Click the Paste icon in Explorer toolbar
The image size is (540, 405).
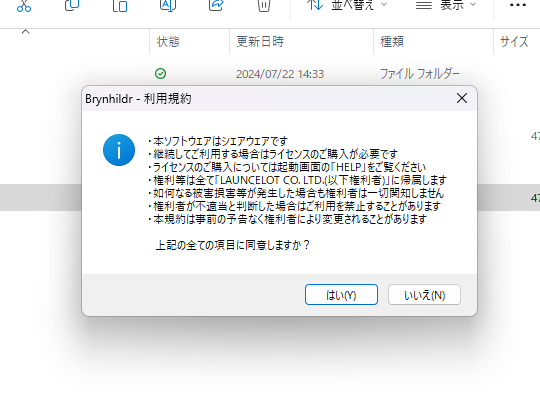pyautogui.click(x=120, y=5)
